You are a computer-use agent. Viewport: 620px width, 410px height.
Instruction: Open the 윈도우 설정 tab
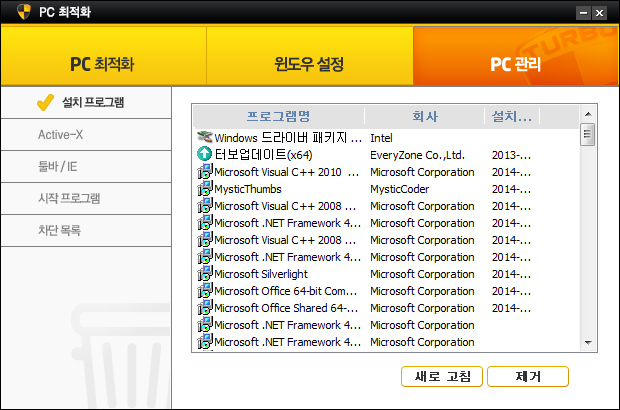[x=310, y=56]
